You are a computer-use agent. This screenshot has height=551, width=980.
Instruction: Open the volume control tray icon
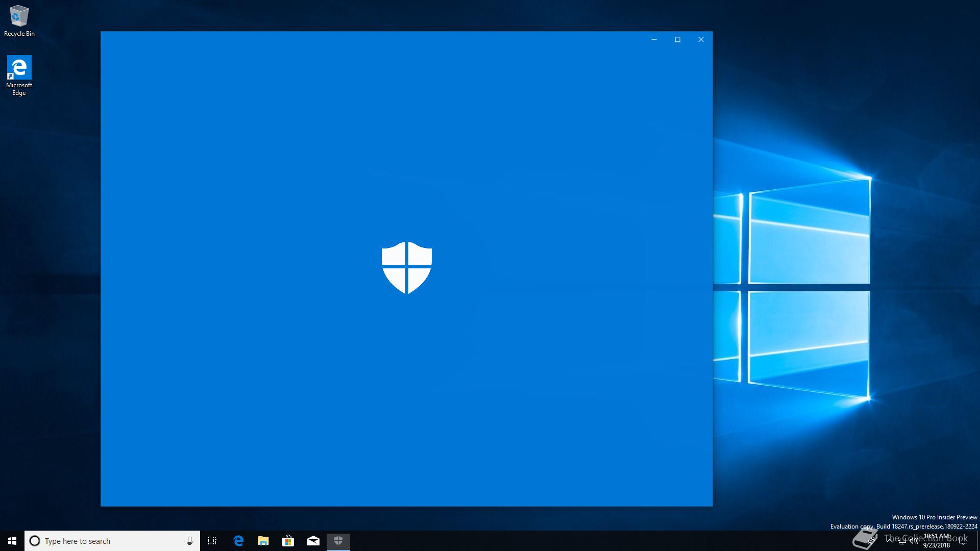tap(914, 541)
